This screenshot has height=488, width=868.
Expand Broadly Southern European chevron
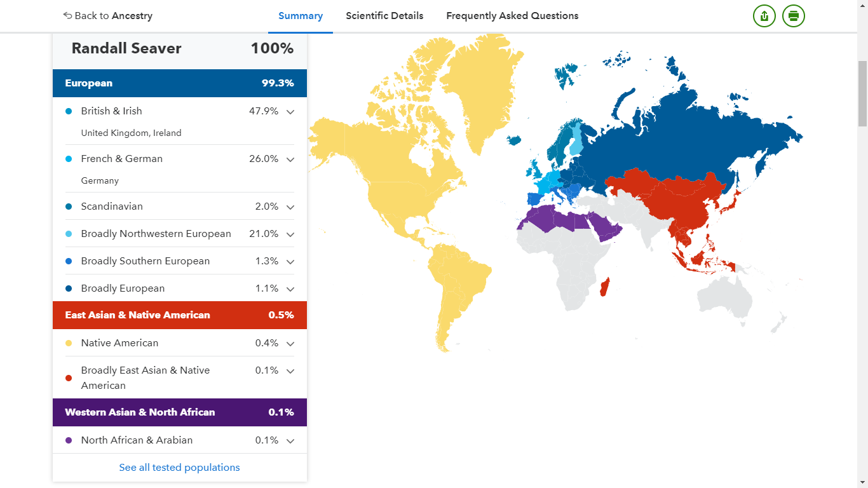(290, 262)
